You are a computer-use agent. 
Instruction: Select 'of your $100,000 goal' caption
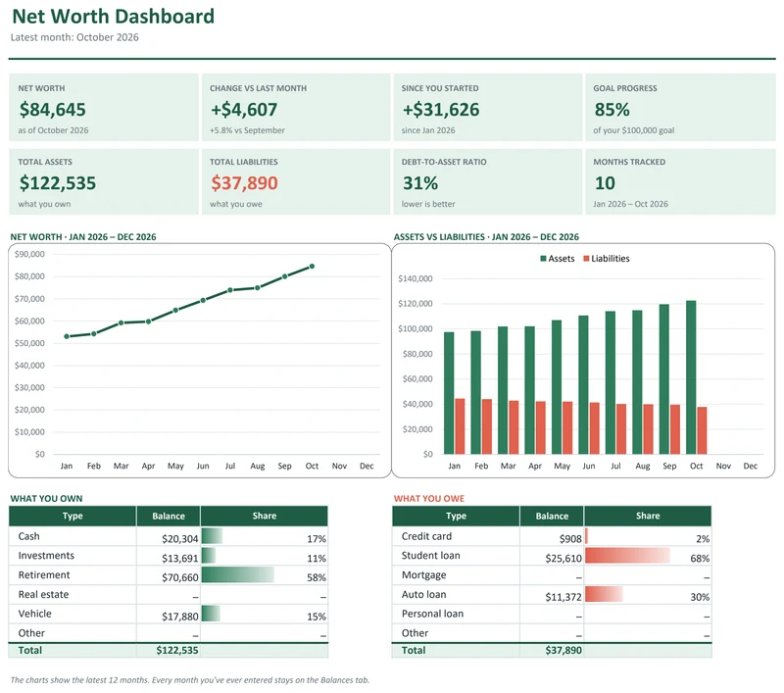coord(633,130)
